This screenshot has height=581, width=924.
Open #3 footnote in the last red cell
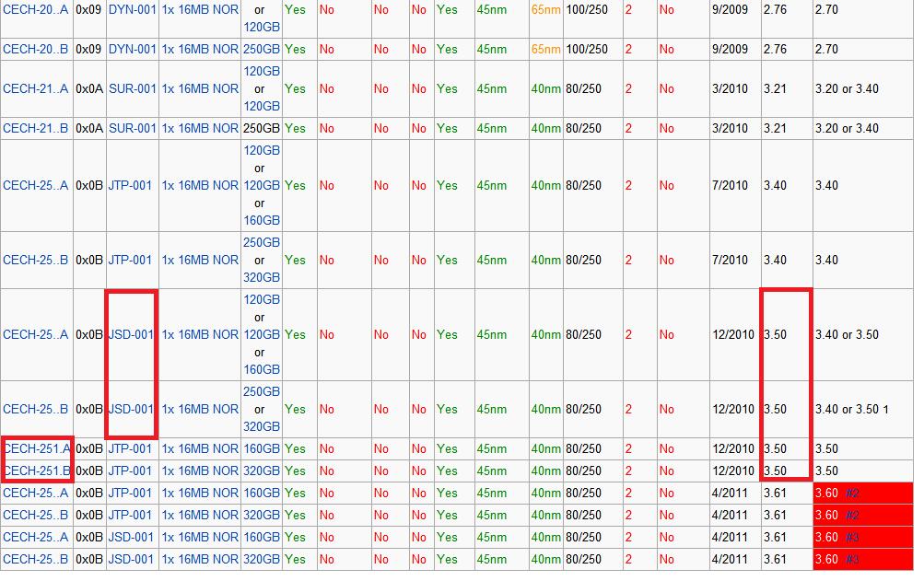852,560
